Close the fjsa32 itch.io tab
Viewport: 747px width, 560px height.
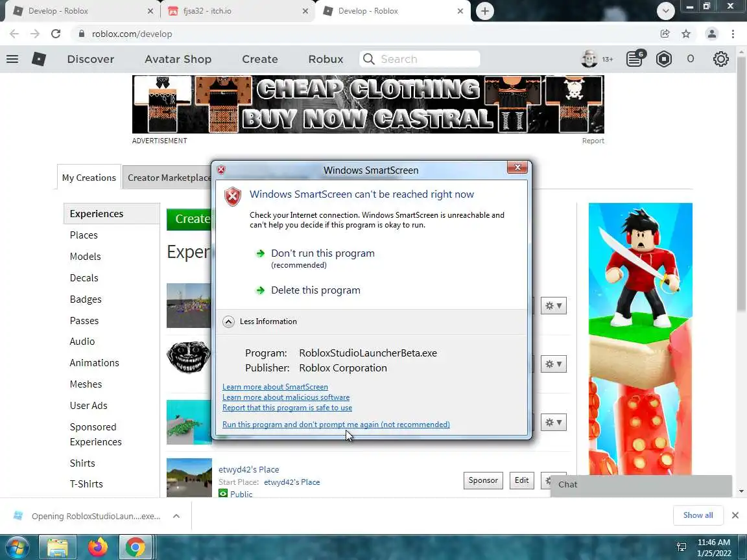pos(305,11)
